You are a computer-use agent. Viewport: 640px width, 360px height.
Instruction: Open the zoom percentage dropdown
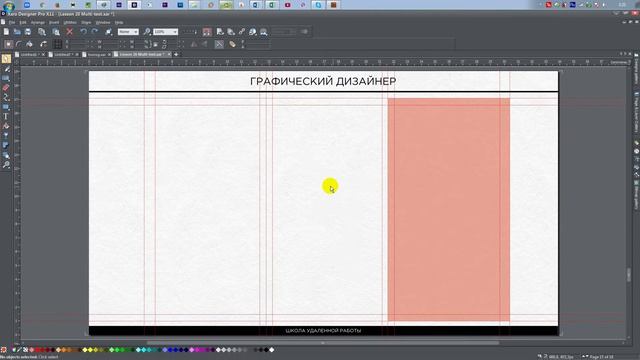coord(175,32)
